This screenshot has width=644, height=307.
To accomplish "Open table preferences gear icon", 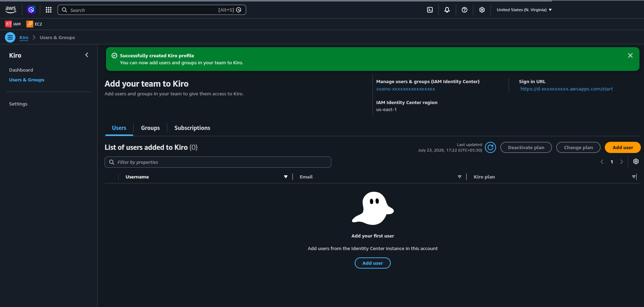I will click(636, 161).
